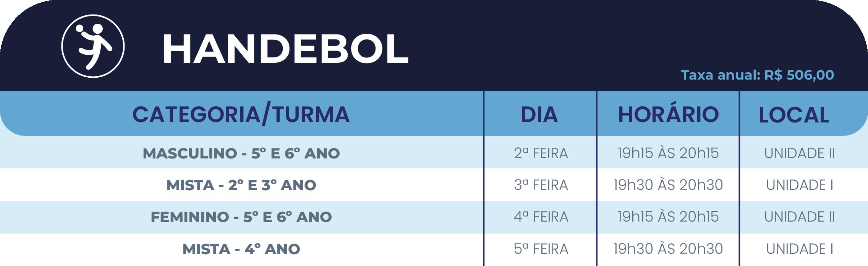Click the 4ª FEIRA day cell
Screen dimensions: 868x266
(541, 217)
